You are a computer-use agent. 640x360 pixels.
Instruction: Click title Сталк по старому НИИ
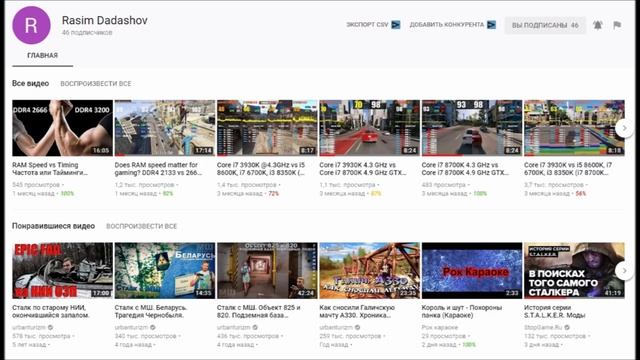(x=51, y=311)
